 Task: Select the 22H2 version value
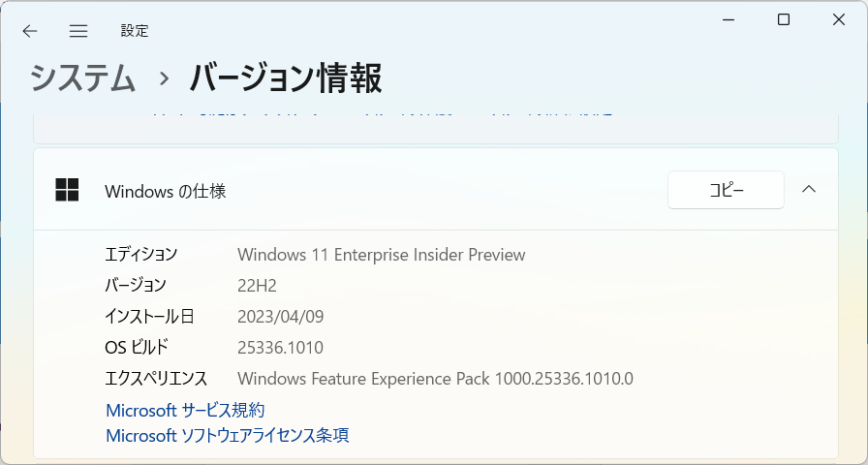coord(257,286)
